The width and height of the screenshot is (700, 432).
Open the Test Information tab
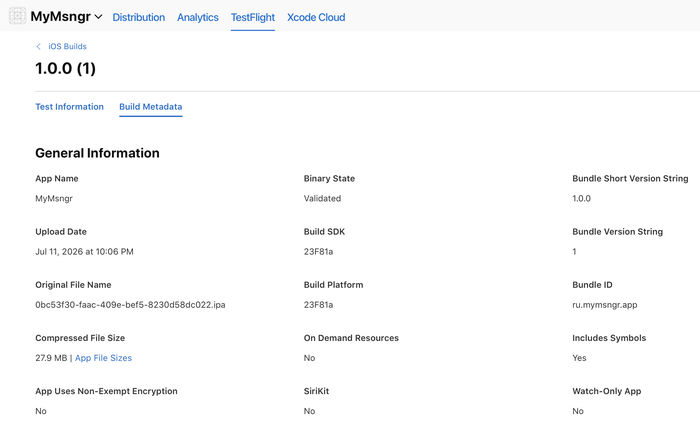tap(69, 107)
